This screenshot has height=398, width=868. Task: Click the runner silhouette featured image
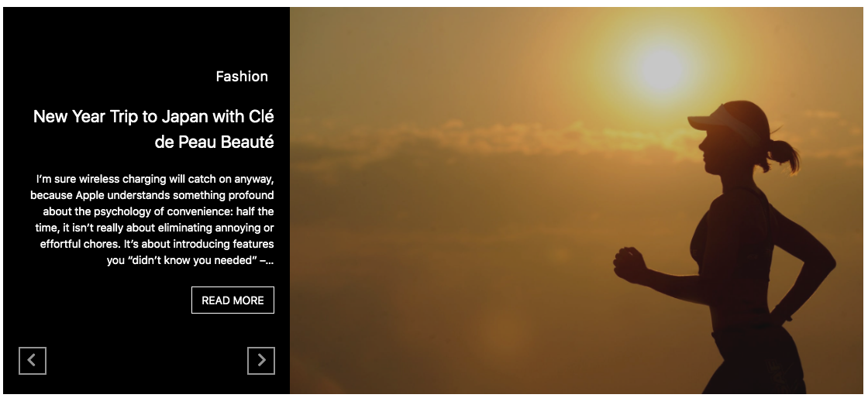coord(577,200)
